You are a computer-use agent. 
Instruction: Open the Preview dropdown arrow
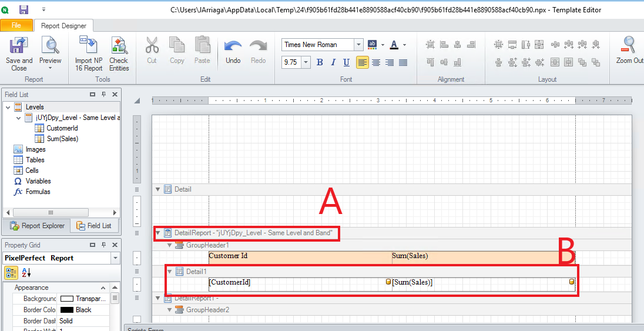tap(51, 69)
